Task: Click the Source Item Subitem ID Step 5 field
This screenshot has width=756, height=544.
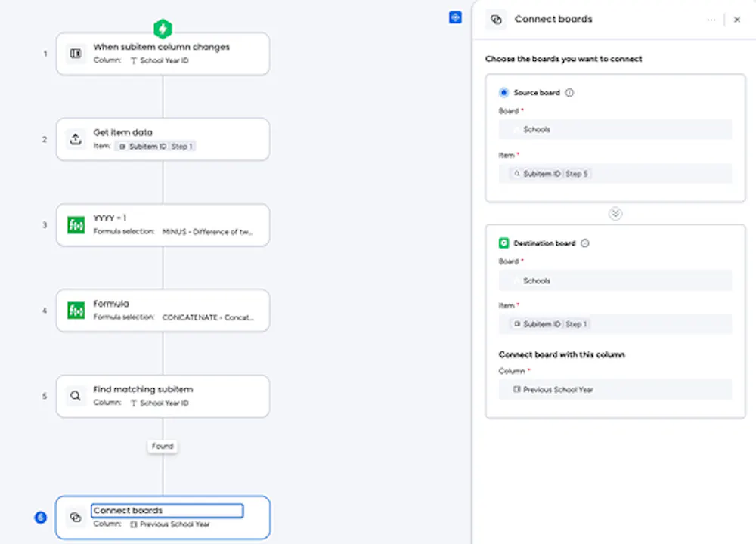Action: point(615,174)
